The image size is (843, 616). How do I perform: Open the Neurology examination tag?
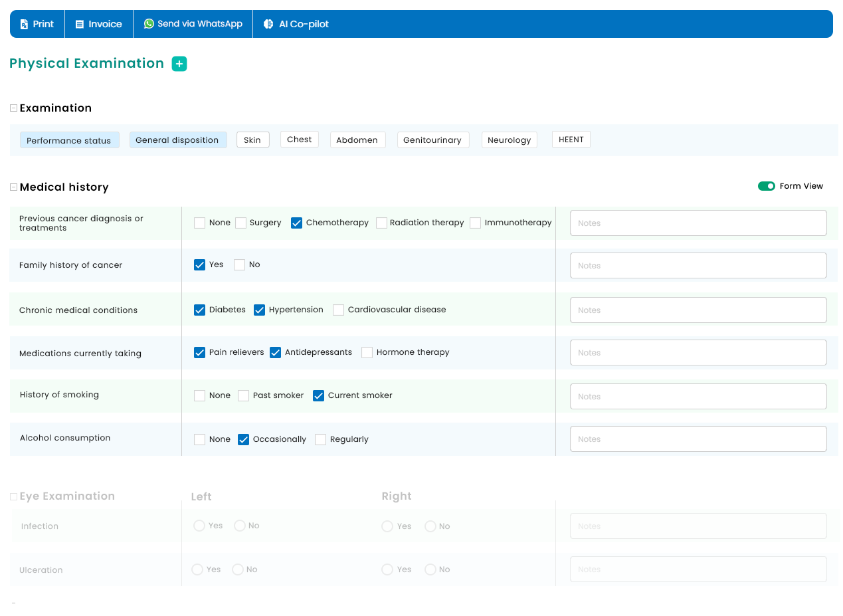[x=510, y=140]
